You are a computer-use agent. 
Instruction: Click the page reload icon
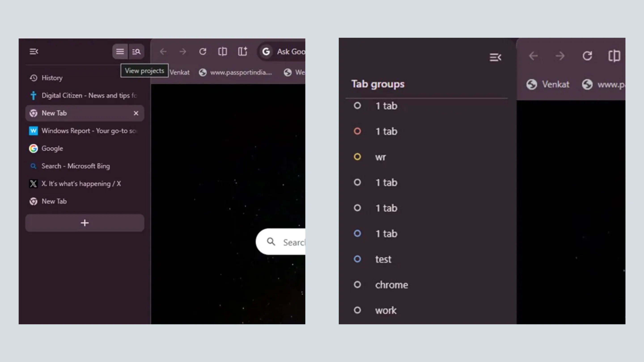(x=203, y=51)
